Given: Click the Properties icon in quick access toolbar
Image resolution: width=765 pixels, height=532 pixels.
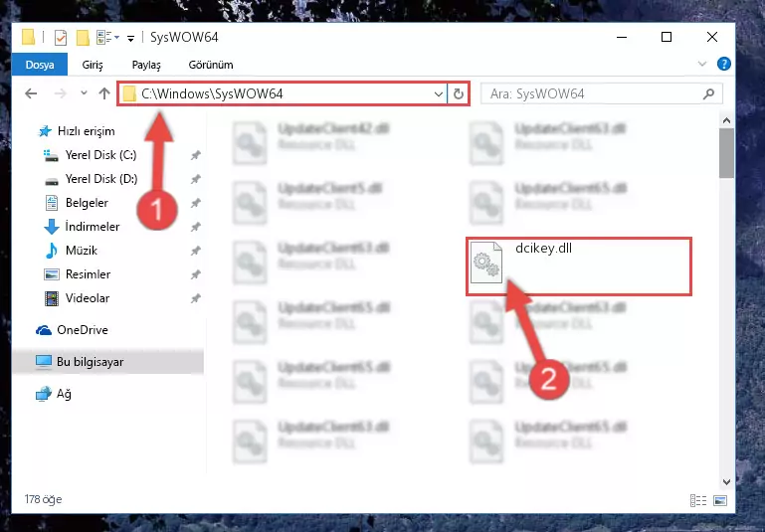Looking at the screenshot, I should [61, 38].
